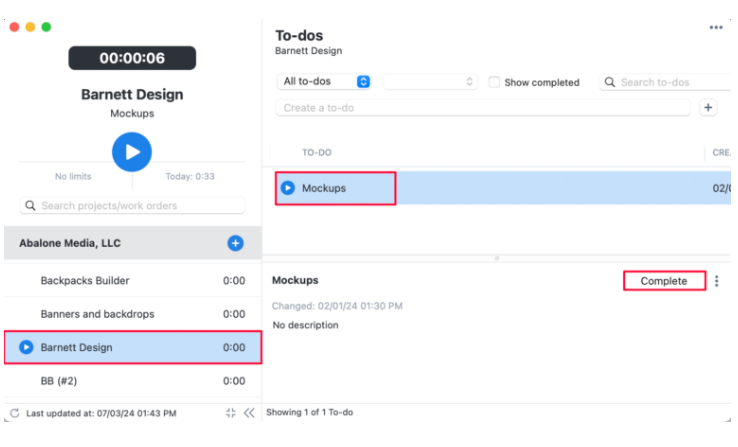Viewport: 738px width, 447px height.
Task: Click the refresh icon near Last updated
Action: (x=14, y=413)
